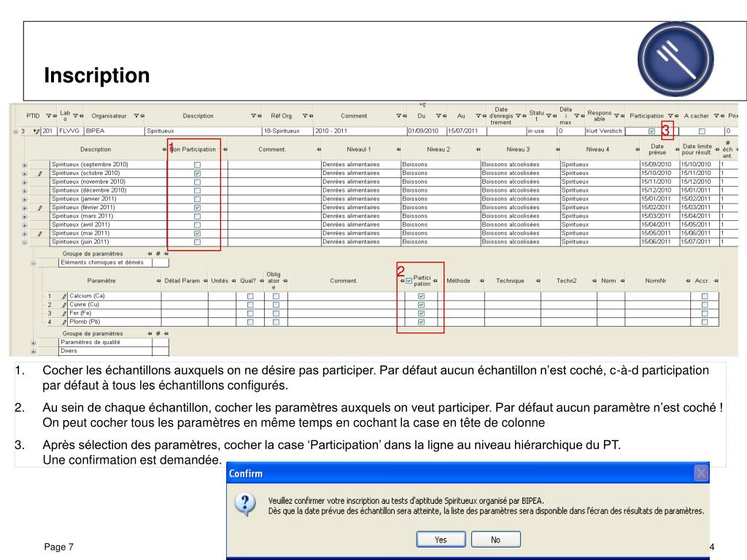Expand the Paramètres de qualité group

[34, 343]
